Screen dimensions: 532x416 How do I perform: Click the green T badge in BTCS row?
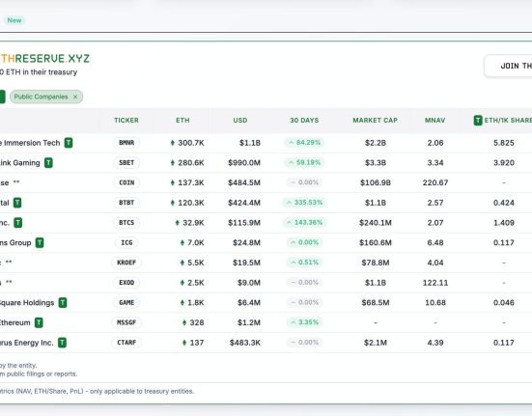(18, 223)
